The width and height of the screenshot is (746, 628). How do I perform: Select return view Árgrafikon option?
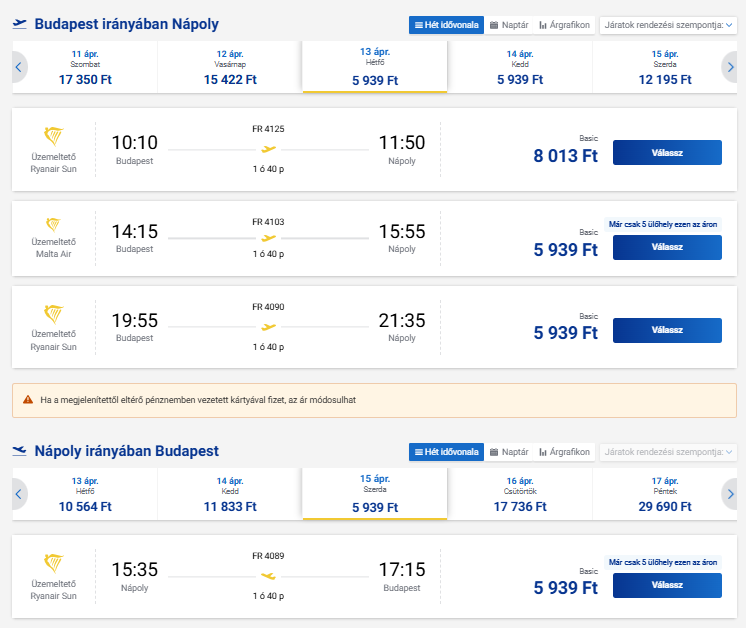point(565,452)
